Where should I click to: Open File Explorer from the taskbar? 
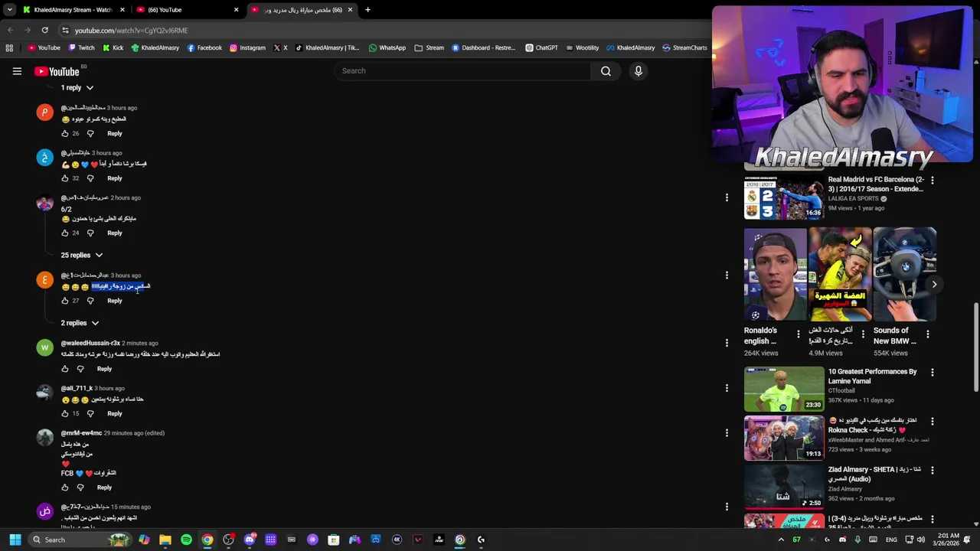(165, 540)
